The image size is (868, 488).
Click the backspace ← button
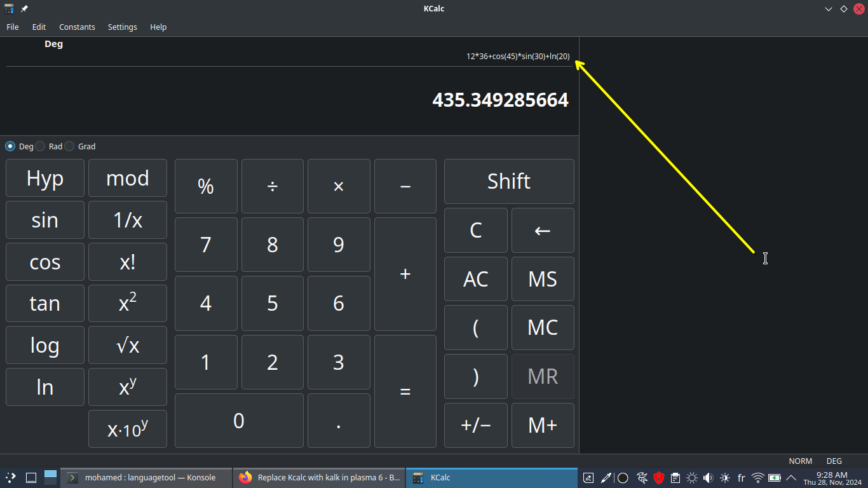pyautogui.click(x=543, y=230)
